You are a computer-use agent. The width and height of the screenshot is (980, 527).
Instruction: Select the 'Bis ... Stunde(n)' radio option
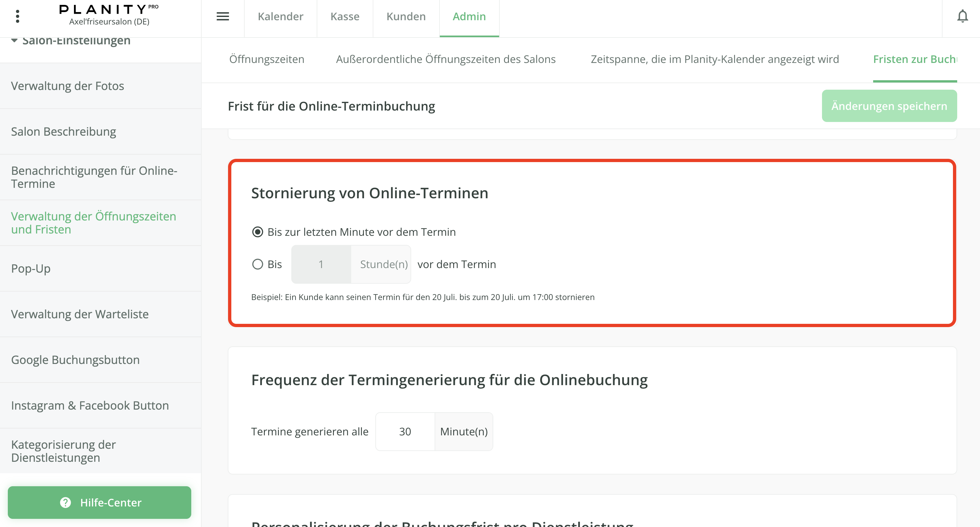pos(258,264)
